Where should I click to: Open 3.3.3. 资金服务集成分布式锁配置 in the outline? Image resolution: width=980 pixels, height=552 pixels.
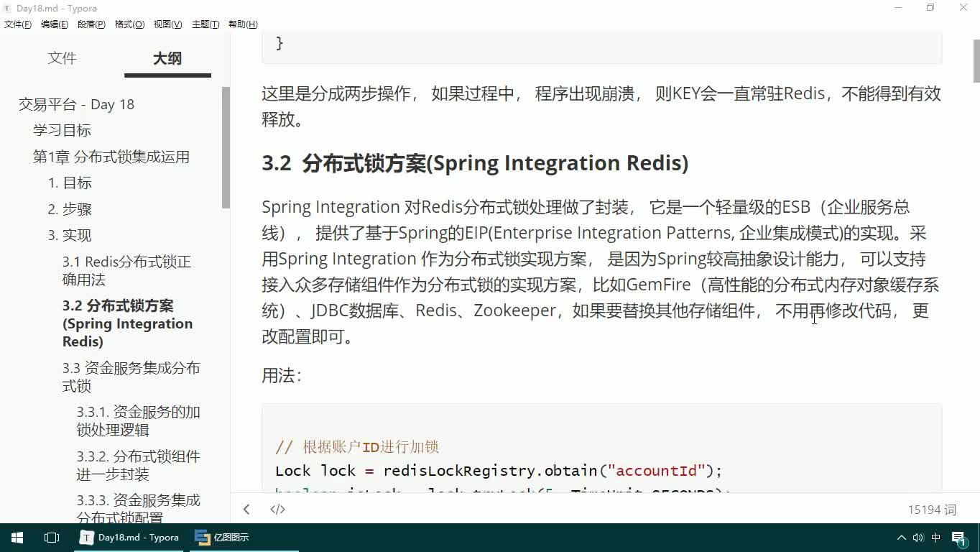[x=138, y=508]
